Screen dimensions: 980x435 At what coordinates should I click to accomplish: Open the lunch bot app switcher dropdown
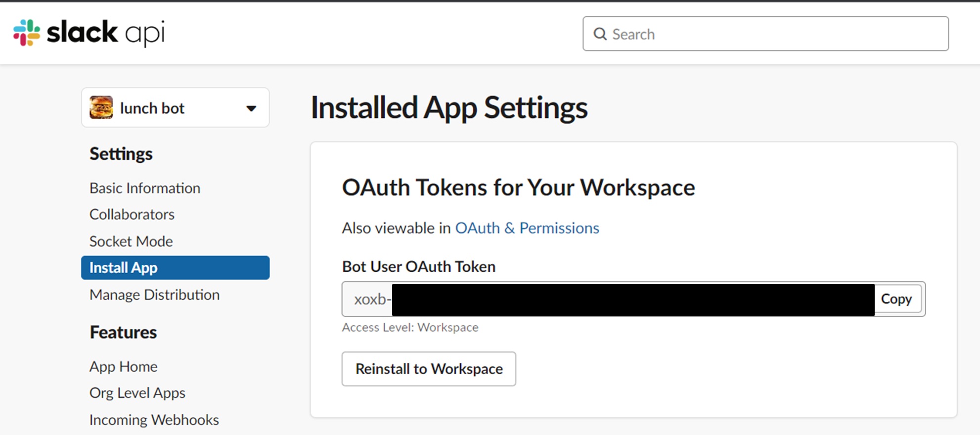tap(175, 107)
